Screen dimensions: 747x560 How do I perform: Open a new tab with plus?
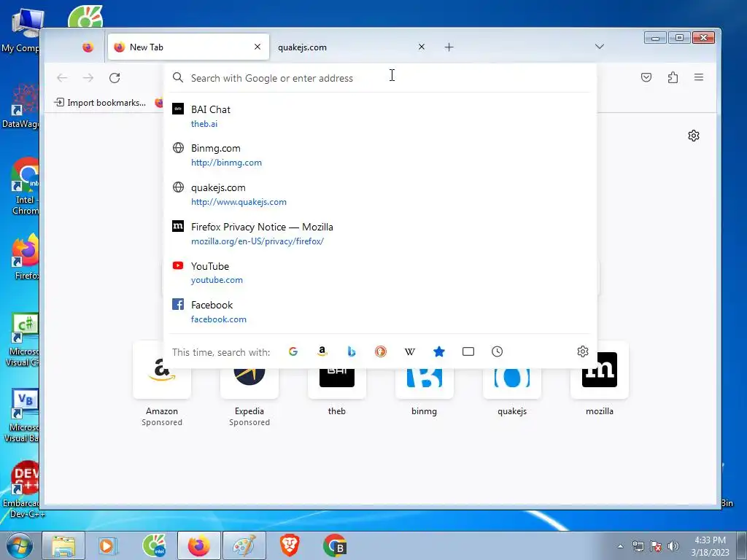(x=449, y=47)
